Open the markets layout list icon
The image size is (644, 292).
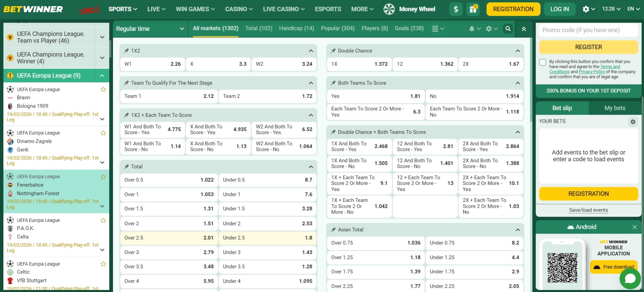(435, 29)
